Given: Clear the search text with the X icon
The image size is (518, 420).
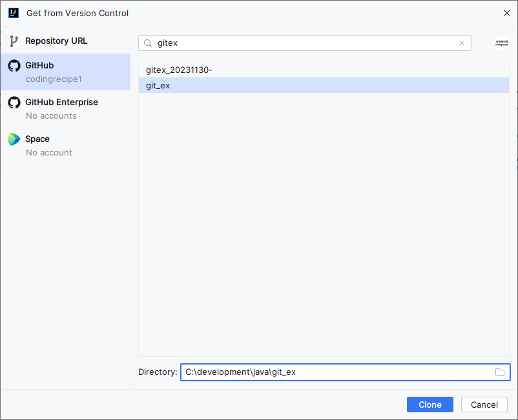Looking at the screenshot, I should (x=462, y=43).
